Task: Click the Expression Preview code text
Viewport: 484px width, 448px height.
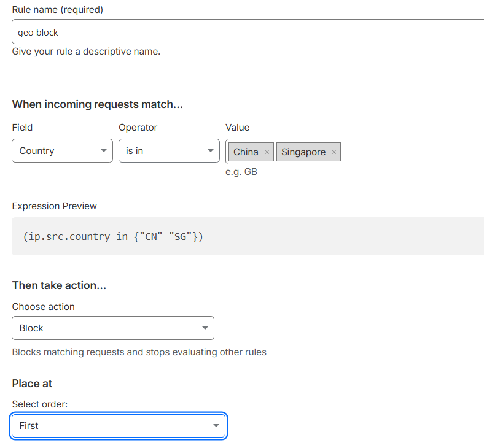Action: click(x=113, y=236)
